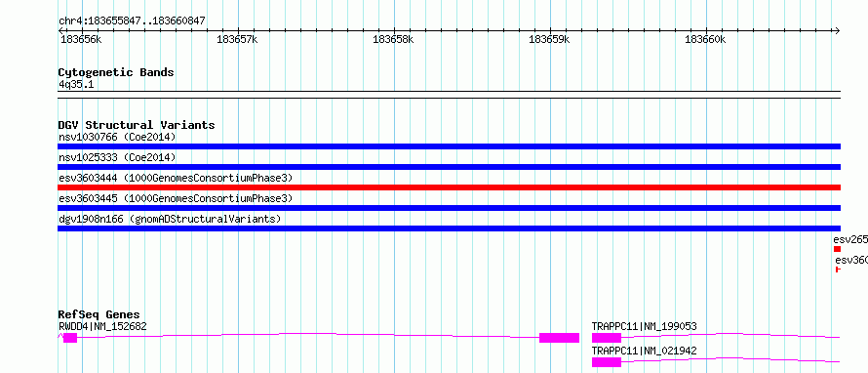Open esv3603445 1000GenomesConsortiumPhase3 label
Viewport: 868px width, 373px height.
point(176,198)
